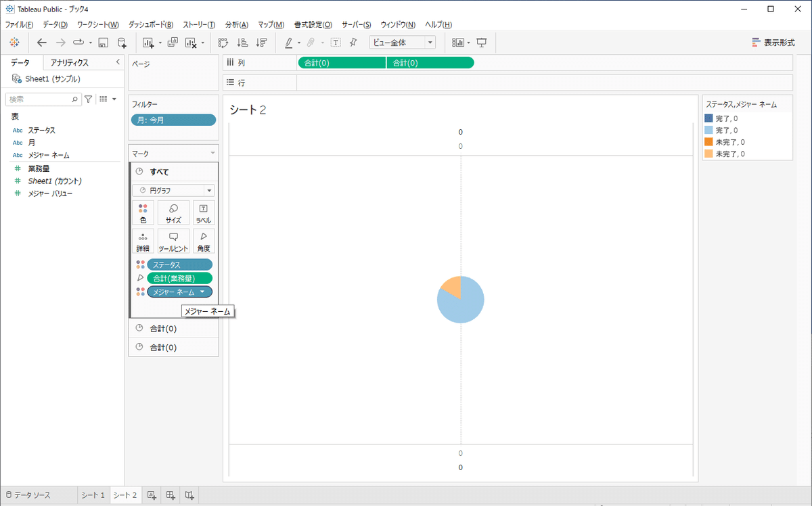Image resolution: width=812 pixels, height=506 pixels.
Task: Open the データ menu
Action: pos(55,24)
